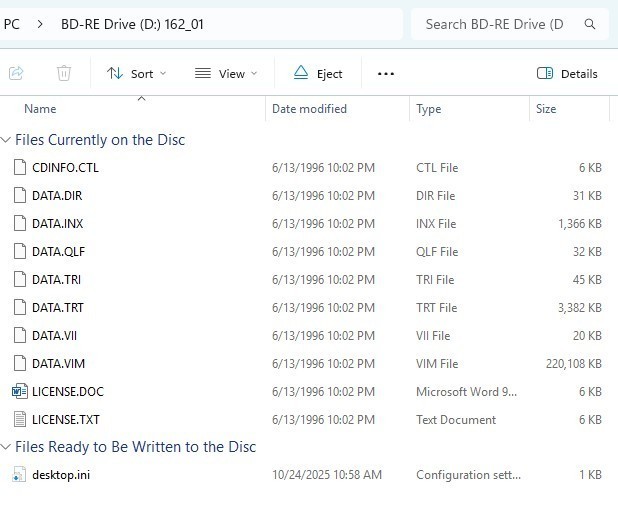This screenshot has width=618, height=508.
Task: Click the LICENSE.DOC Word file icon
Action: tap(19, 392)
